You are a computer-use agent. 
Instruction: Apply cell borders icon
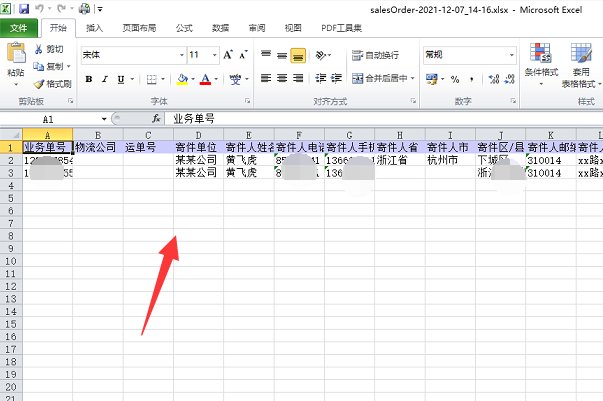click(152, 80)
